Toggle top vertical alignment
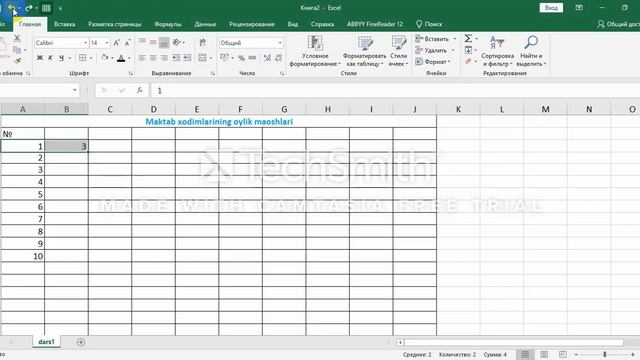Image resolution: width=640 pixels, height=360 pixels. (142, 42)
